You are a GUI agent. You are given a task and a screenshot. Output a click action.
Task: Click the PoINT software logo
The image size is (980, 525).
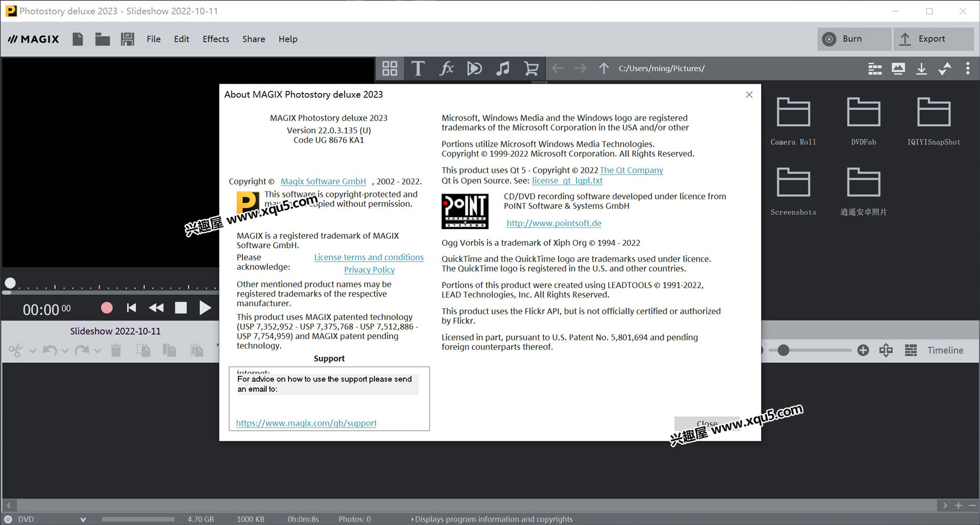[465, 211]
